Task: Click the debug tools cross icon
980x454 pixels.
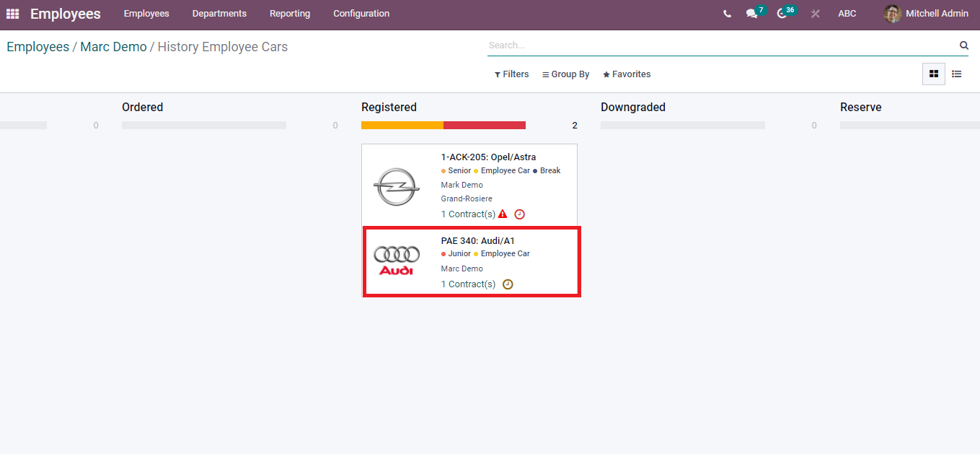Action: tap(816, 14)
